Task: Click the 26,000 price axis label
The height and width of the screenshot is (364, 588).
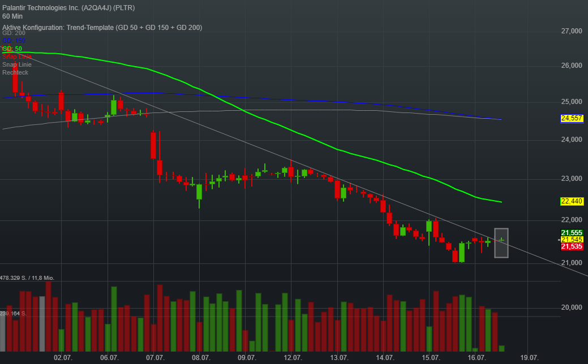Action: click(572, 66)
